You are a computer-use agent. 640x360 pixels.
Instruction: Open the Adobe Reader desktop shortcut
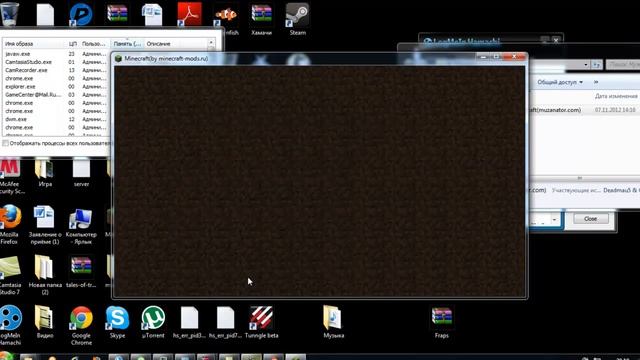[x=189, y=14]
